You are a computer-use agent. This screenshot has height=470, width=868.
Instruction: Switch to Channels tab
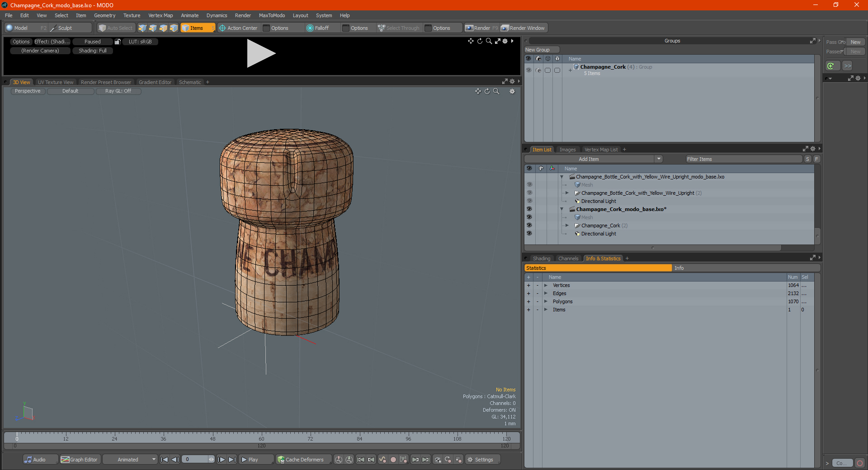pos(568,258)
